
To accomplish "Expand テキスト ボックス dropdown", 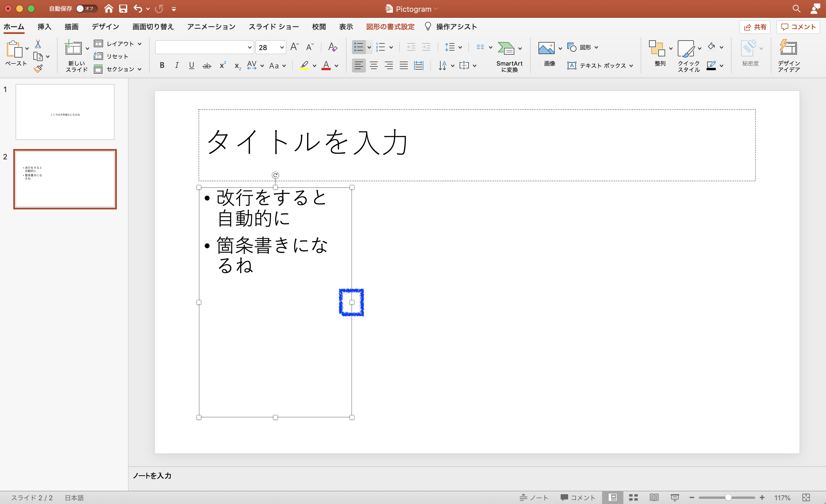I will [631, 66].
